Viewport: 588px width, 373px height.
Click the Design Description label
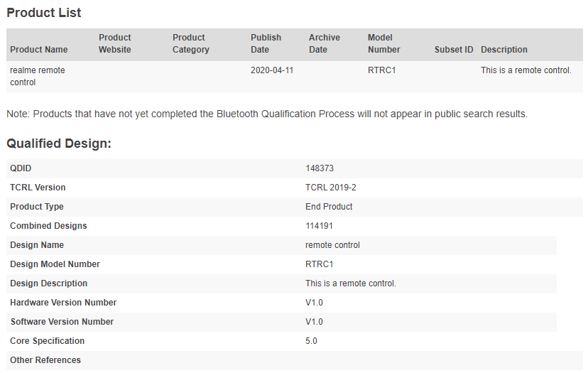click(48, 283)
